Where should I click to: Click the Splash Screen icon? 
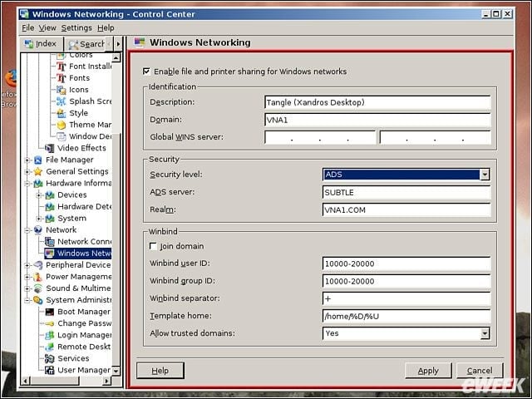pos(61,101)
